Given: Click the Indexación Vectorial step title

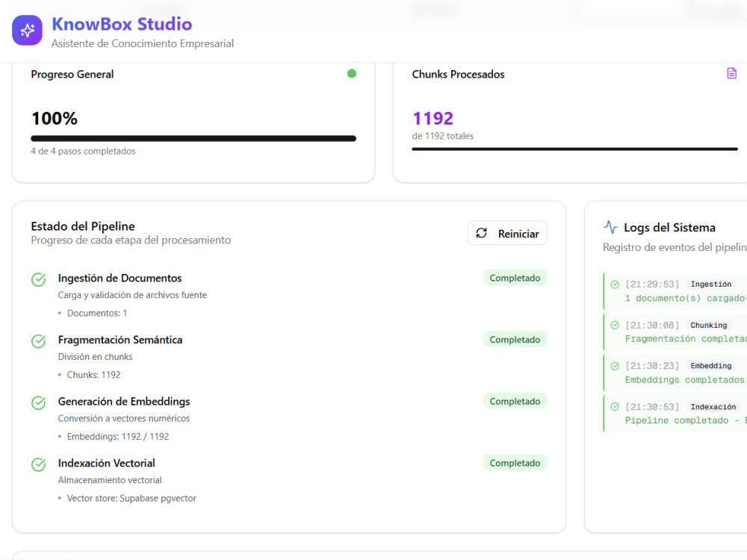Looking at the screenshot, I should coord(106,463).
